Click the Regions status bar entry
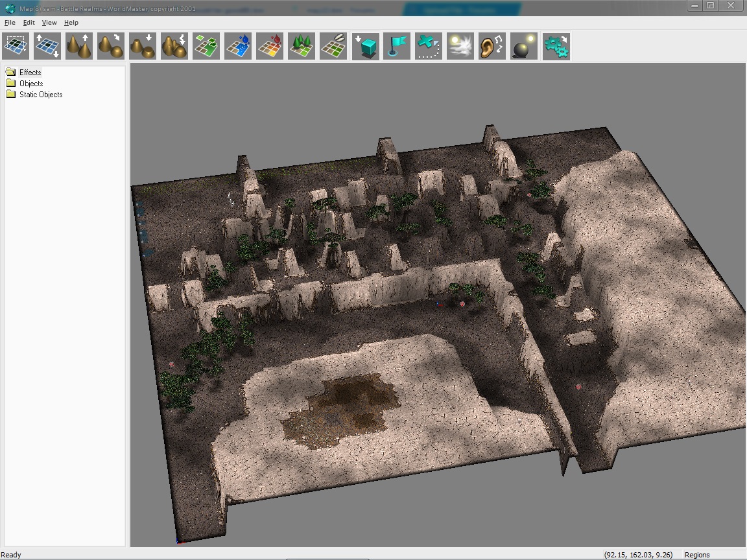This screenshot has width=747, height=560. click(697, 555)
